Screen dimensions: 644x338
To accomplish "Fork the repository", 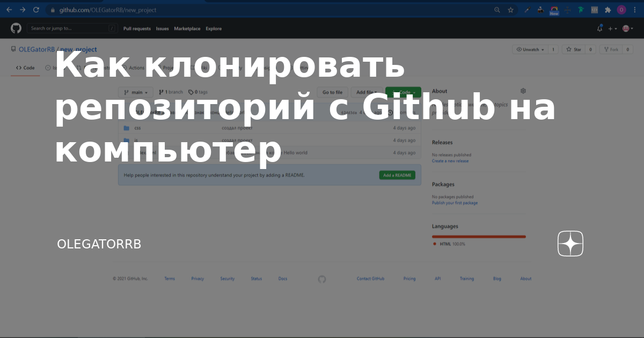I will point(610,49).
